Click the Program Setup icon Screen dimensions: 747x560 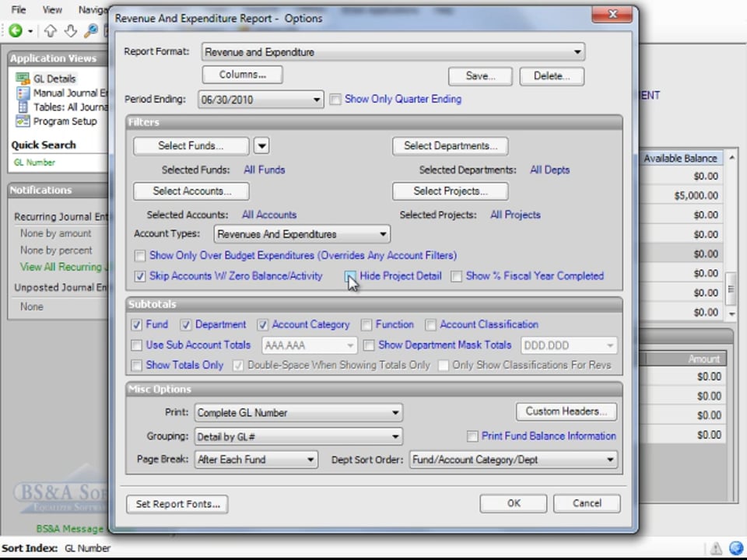(x=23, y=121)
